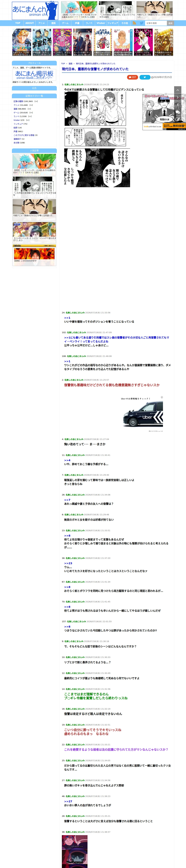
Task: Open the 声優 navigation menu item
Action: 77,23
